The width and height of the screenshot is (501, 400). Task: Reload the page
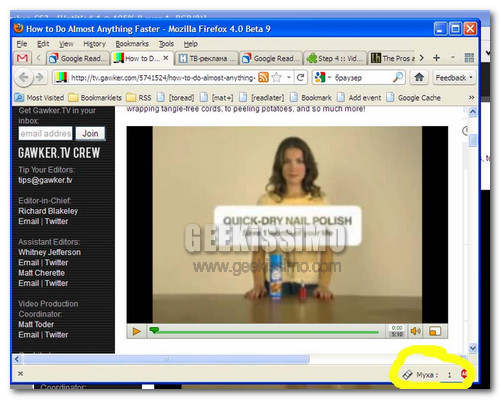tap(300, 78)
